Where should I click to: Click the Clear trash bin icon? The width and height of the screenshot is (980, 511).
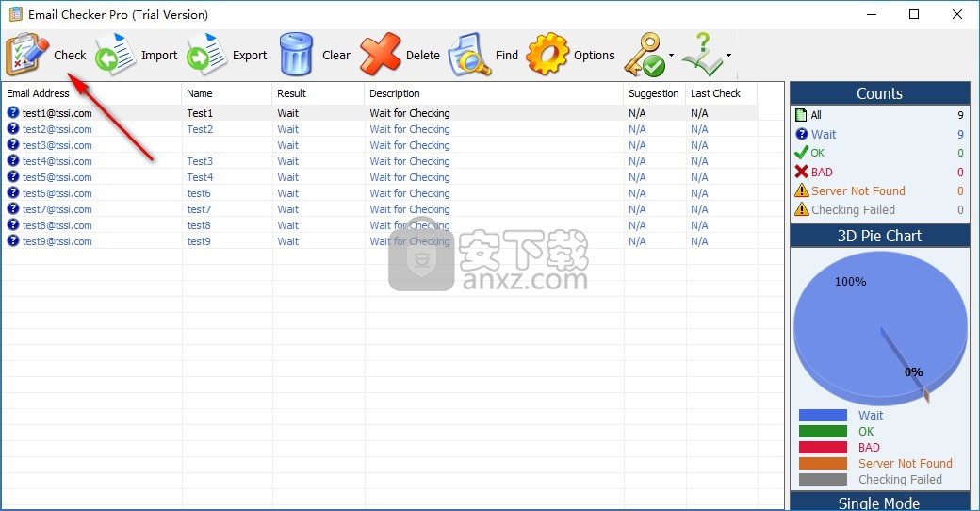296,55
